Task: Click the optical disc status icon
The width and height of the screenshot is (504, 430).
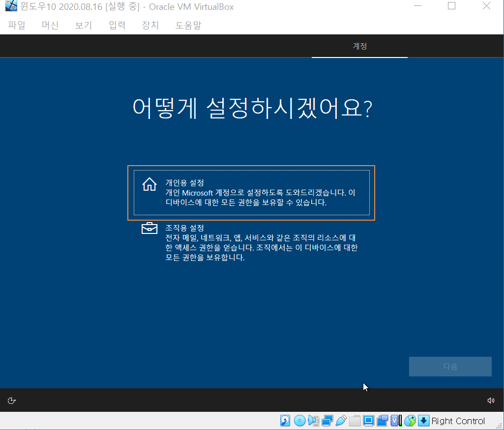Action: click(299, 420)
